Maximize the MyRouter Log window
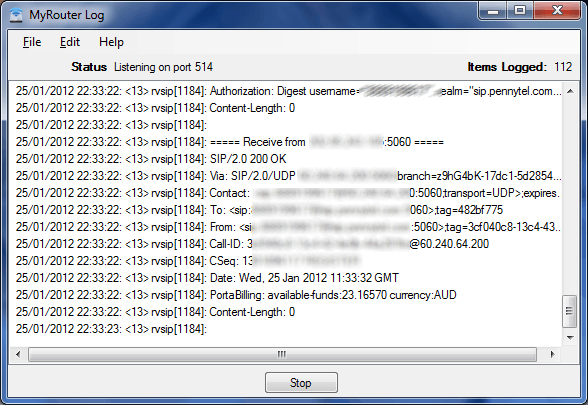This screenshot has height=405, width=588. 520,11
